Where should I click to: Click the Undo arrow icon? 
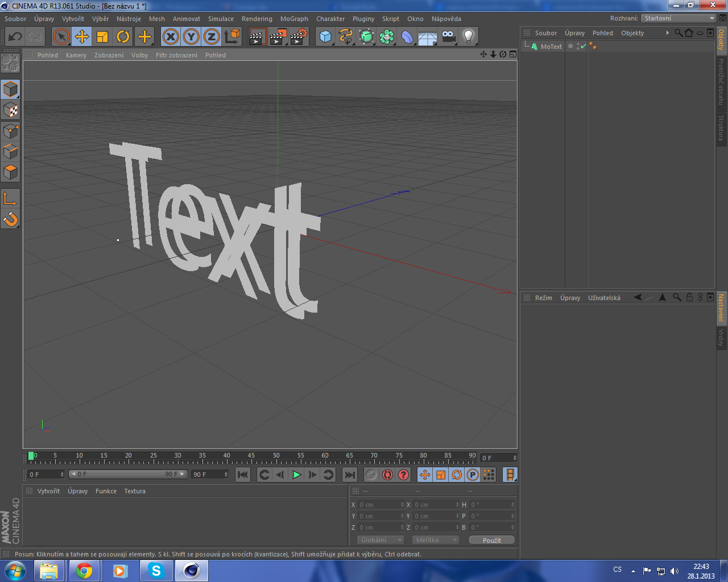[x=15, y=37]
